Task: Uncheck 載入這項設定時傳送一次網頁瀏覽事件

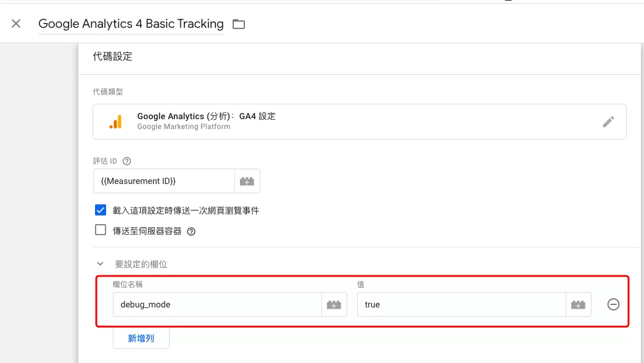Action: 101,210
